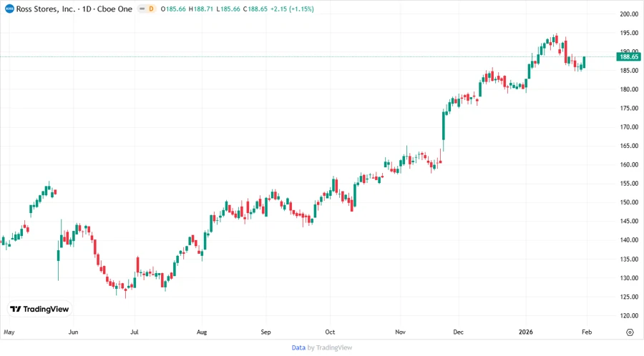Click the 195.00 price axis label
Viewport: 644px width, 356px height.
(x=629, y=33)
